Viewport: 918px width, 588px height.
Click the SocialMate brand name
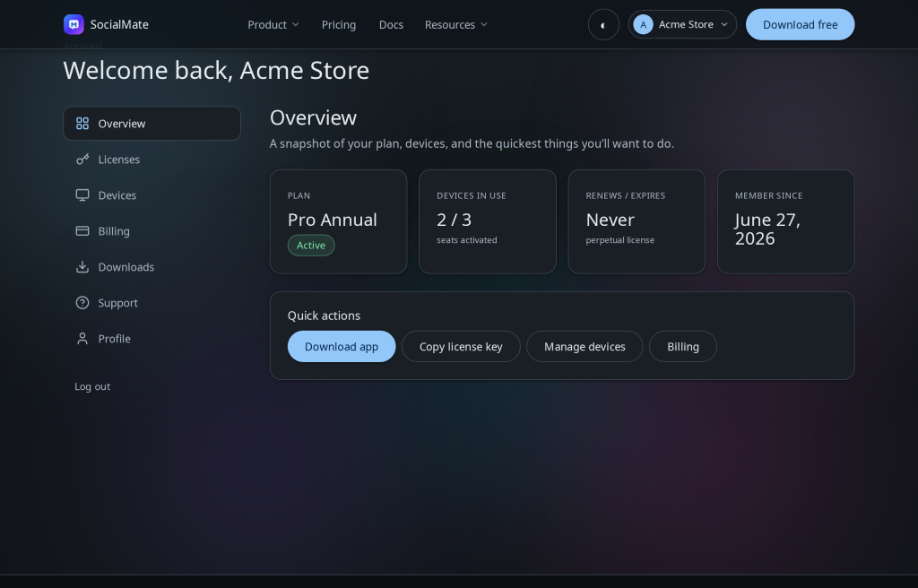(119, 24)
